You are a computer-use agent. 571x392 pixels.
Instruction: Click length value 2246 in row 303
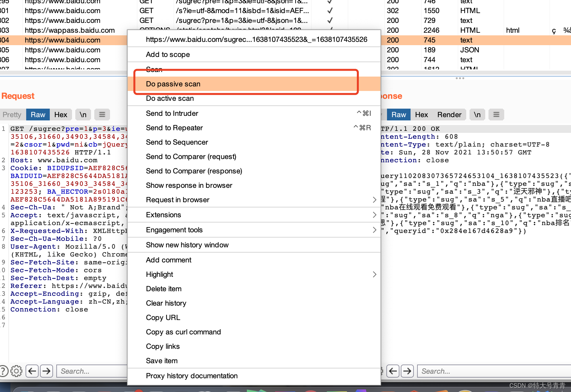pyautogui.click(x=431, y=30)
